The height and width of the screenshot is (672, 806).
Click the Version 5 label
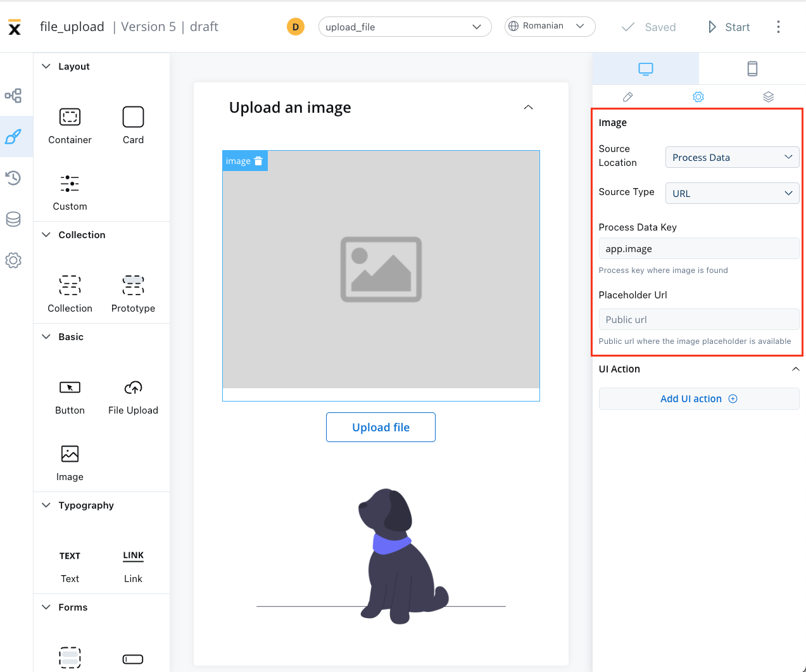[148, 27]
